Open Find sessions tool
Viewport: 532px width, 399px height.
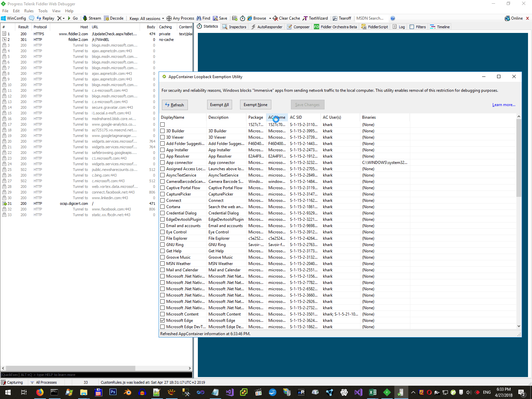click(203, 18)
